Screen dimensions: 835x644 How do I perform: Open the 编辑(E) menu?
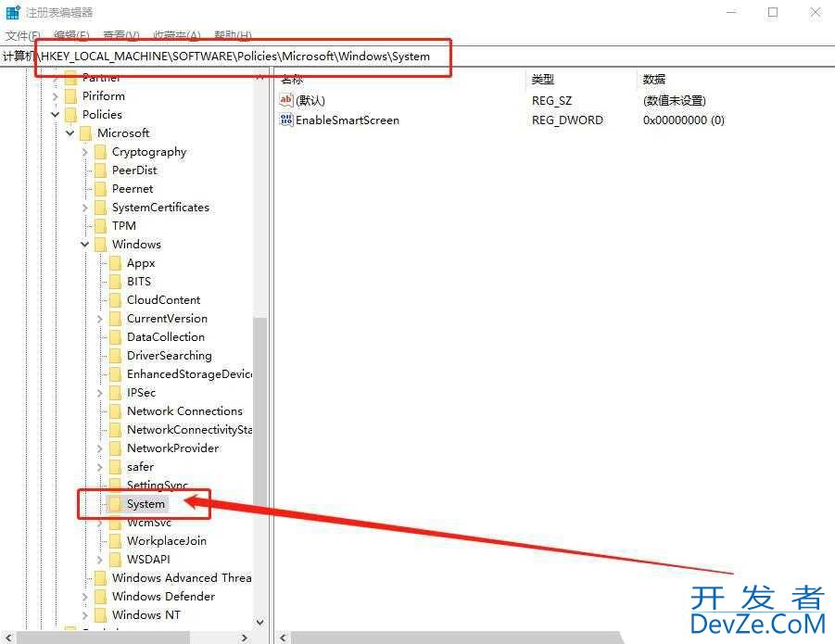[x=71, y=35]
